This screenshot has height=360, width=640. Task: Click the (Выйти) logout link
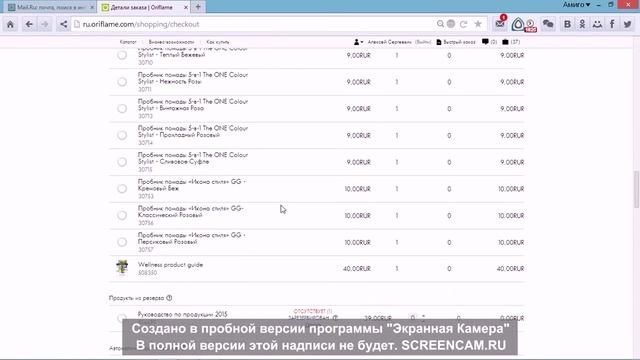tap(423, 42)
